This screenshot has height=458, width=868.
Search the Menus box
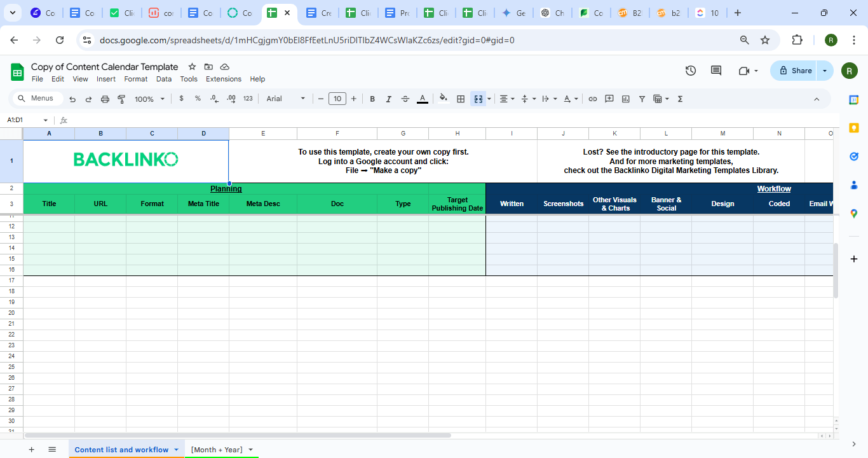pos(37,99)
